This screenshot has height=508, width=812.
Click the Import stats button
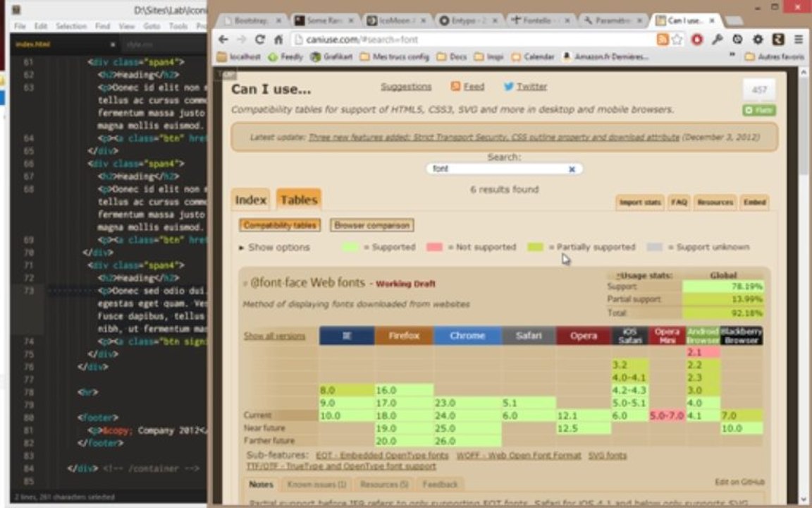(x=640, y=202)
